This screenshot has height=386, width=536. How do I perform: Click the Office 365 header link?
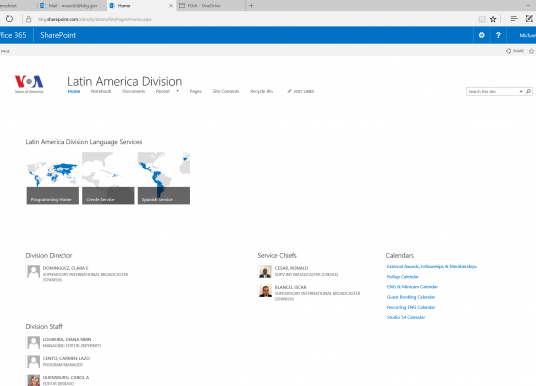[x=13, y=35]
